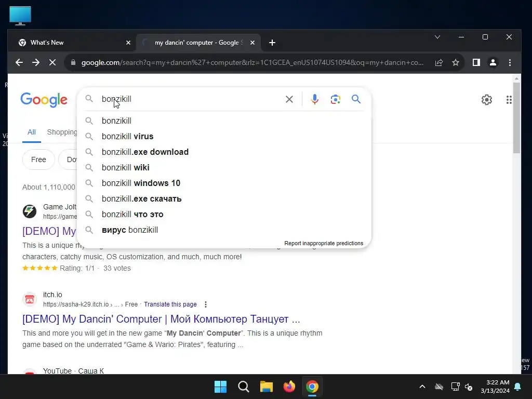Go to Google home via logo
Screen dimensions: 532x399
tap(44, 100)
